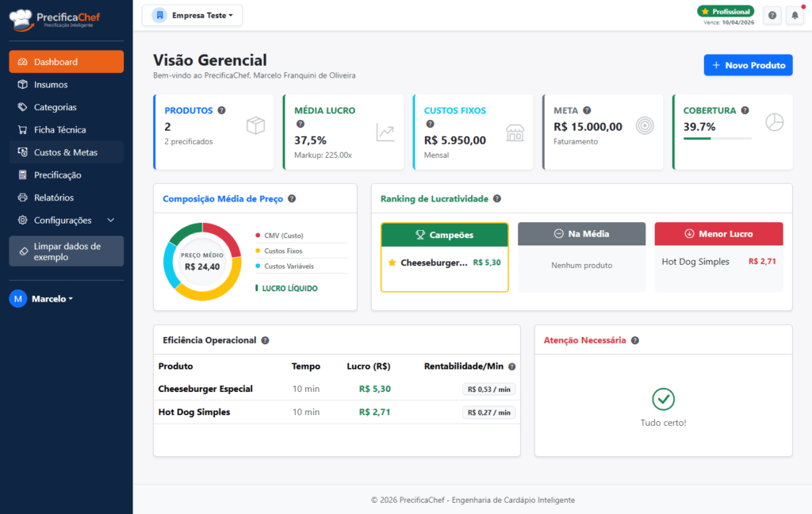The height and width of the screenshot is (514, 812).
Task: Click the COBERTURA progress bar
Action: click(718, 138)
